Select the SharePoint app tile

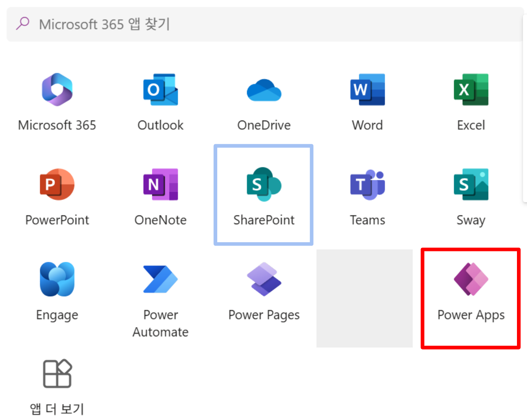pyautogui.click(x=264, y=195)
